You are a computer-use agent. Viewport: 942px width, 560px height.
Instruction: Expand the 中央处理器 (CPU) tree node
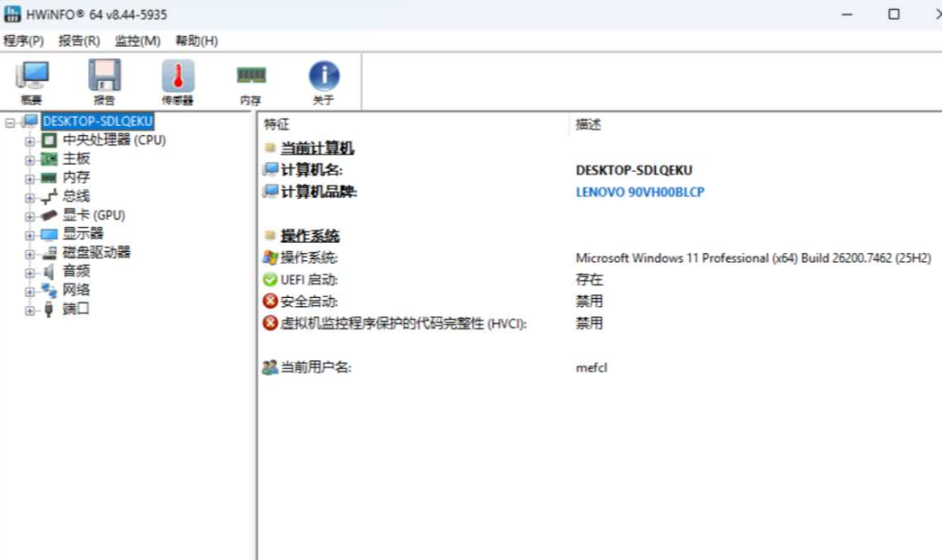click(x=29, y=141)
